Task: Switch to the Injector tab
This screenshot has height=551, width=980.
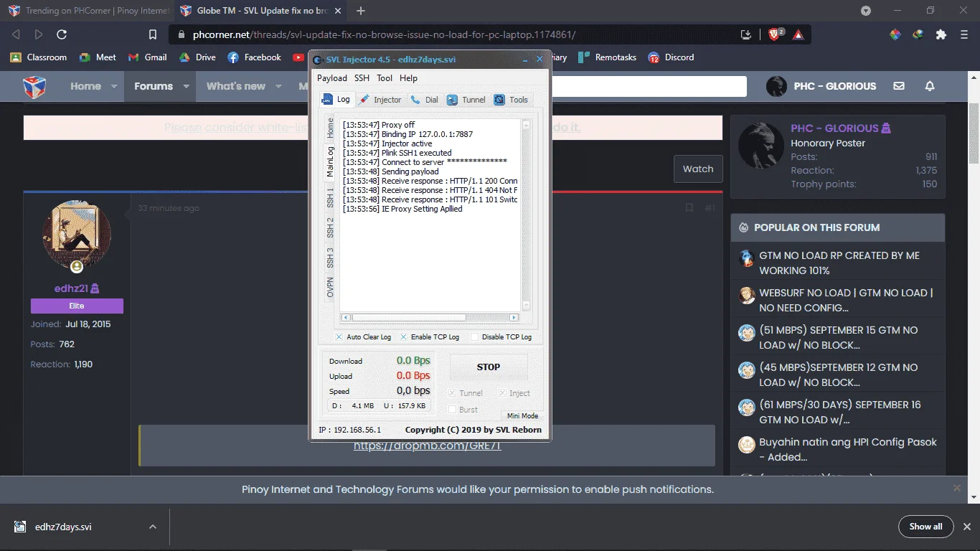Action: click(380, 100)
